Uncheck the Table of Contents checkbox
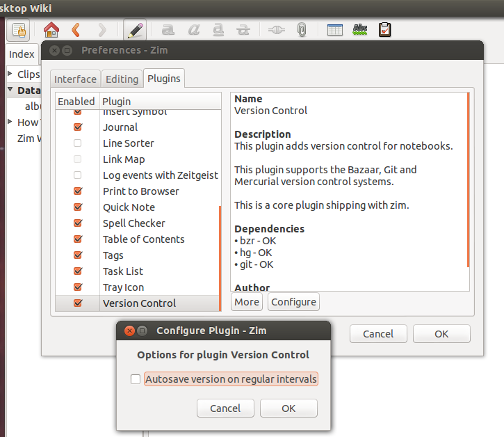Viewport: 504px width, 437px height. coord(78,239)
